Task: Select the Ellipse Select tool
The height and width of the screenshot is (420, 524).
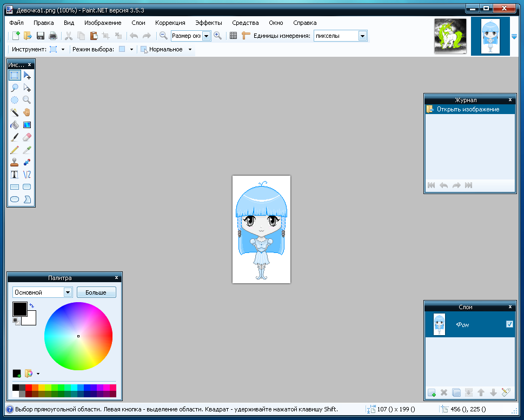Action: (x=15, y=100)
